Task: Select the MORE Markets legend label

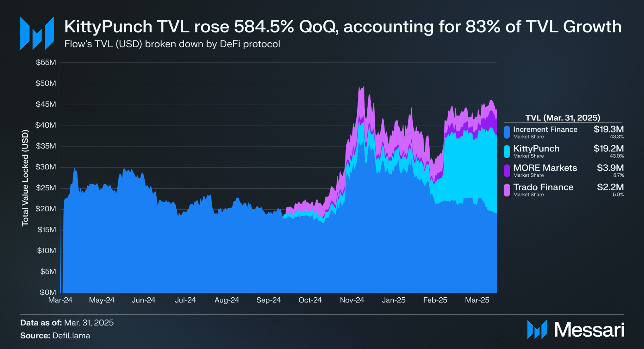Action: pos(545,168)
